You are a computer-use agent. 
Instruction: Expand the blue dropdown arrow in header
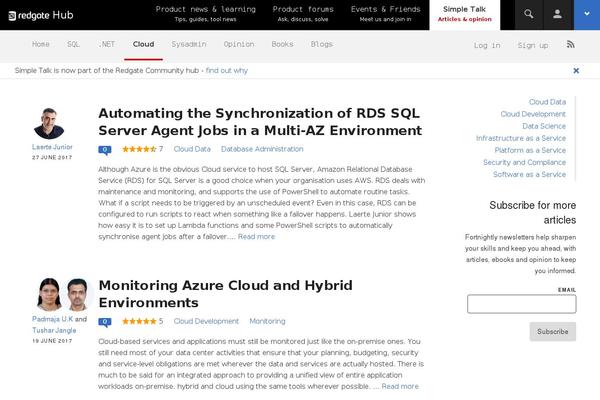pos(587,15)
